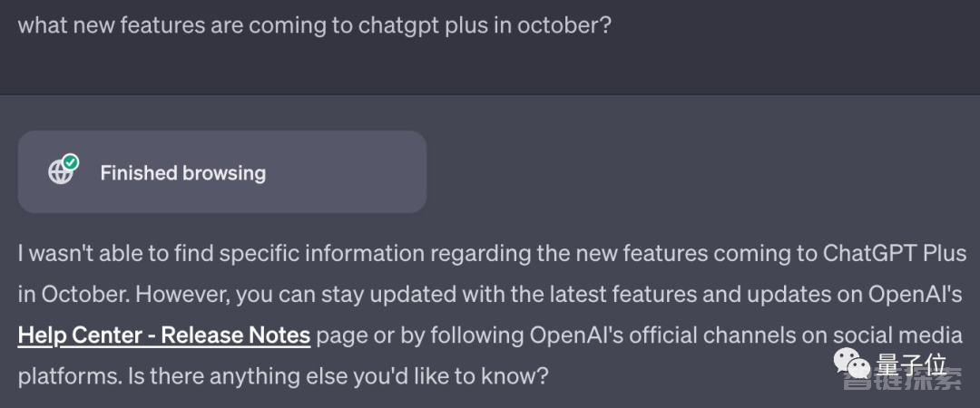Screen dimensions: 980x408
Task: Click "Is there anything else you'd like to know?"
Action: point(338,377)
